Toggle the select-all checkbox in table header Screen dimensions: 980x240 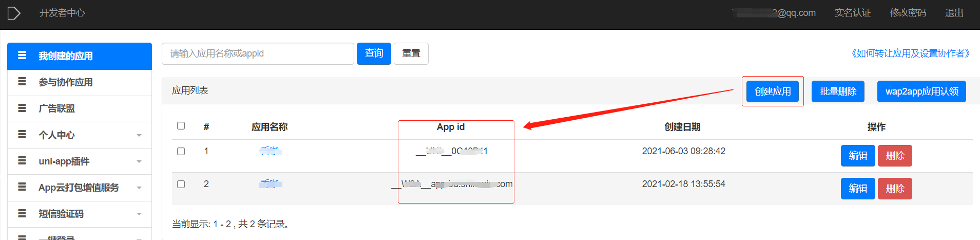(181, 126)
